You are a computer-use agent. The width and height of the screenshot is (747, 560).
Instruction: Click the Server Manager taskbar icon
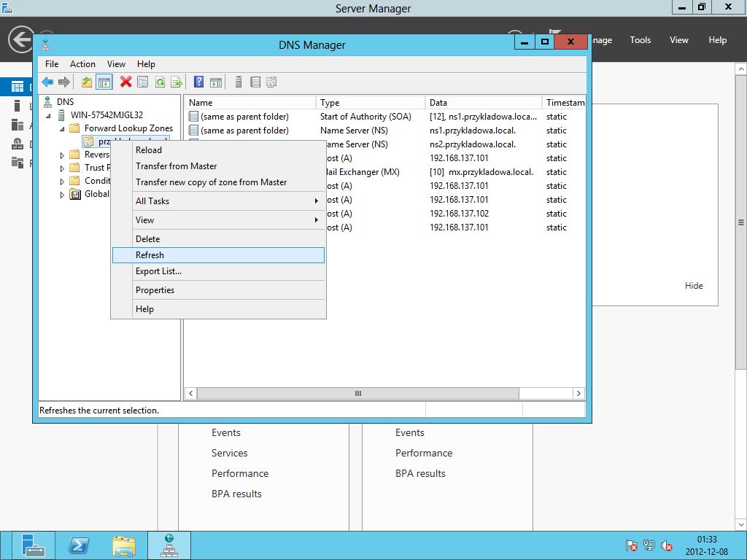tap(33, 545)
